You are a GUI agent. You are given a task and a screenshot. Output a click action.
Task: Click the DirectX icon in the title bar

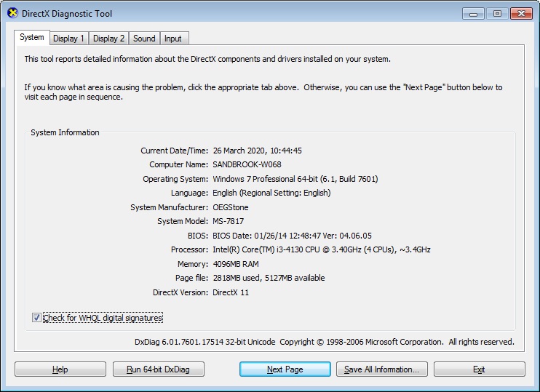tap(12, 13)
